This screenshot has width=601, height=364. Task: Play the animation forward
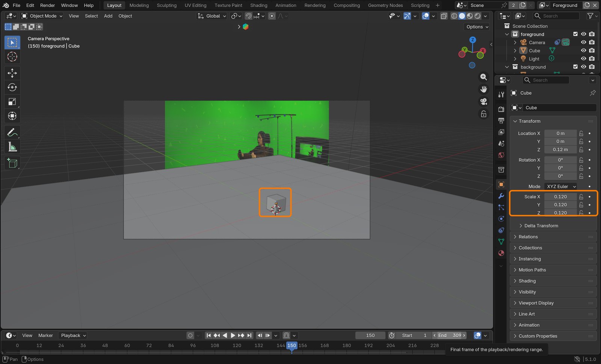(x=233, y=335)
